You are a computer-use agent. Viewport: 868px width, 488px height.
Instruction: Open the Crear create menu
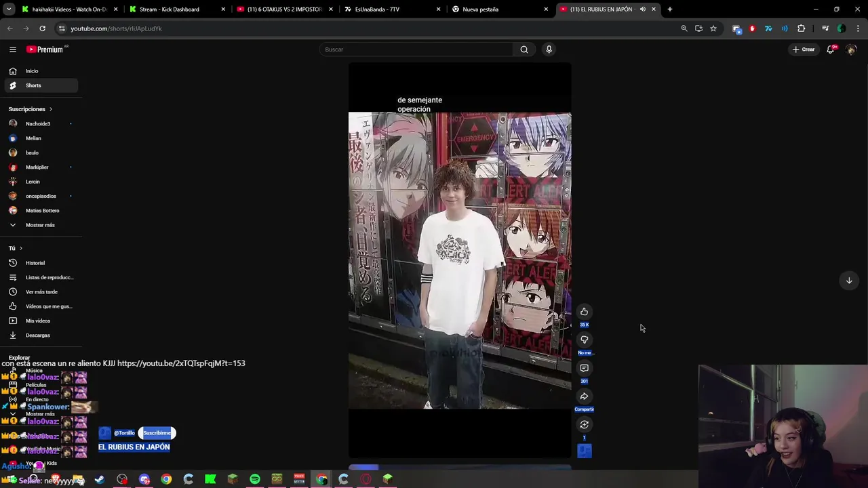[x=804, y=49]
